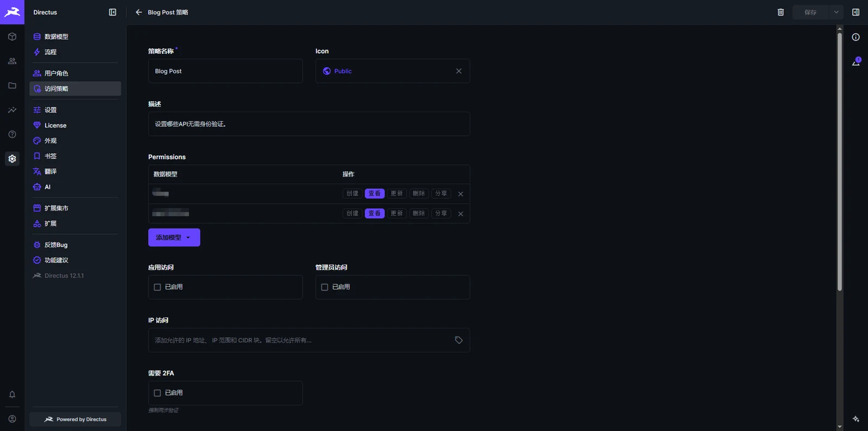Screen dimensions: 868x431
Task: Open the Help question-mark module icon
Action: tap(12, 135)
